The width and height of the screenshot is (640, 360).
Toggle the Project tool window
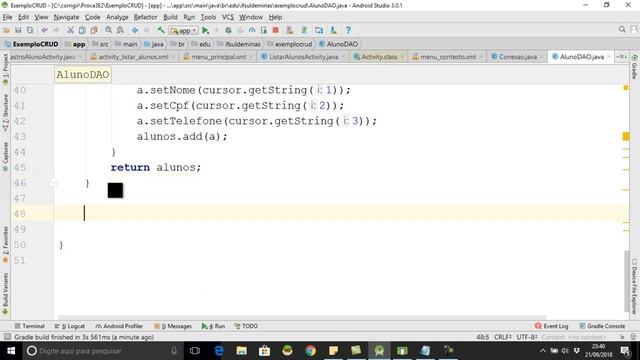[5, 69]
